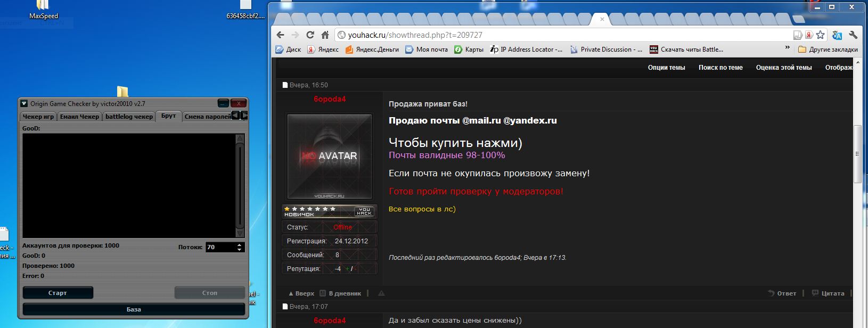Click the reputation minus sign

(x=356, y=269)
